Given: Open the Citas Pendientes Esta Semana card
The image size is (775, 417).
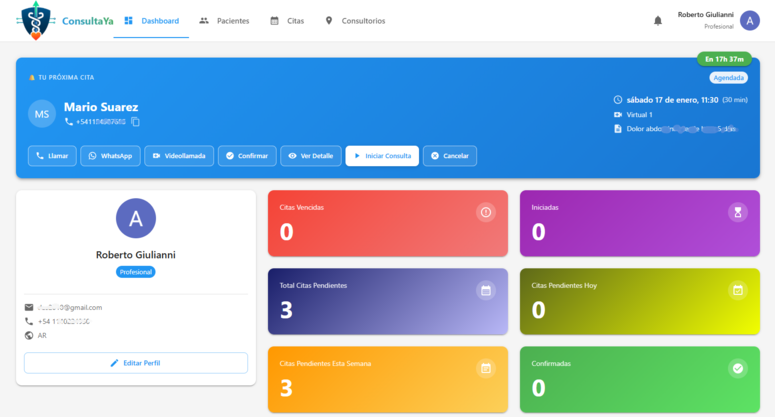Looking at the screenshot, I should pyautogui.click(x=388, y=379).
